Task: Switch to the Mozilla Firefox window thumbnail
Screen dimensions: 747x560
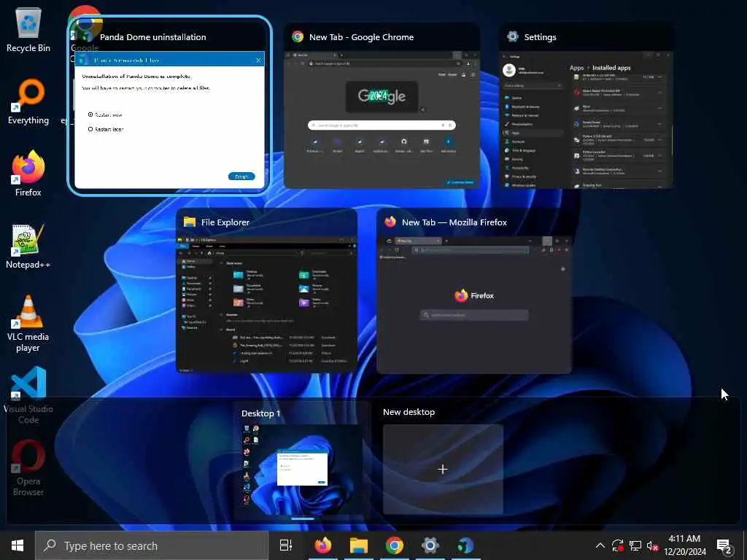Action: [x=474, y=290]
